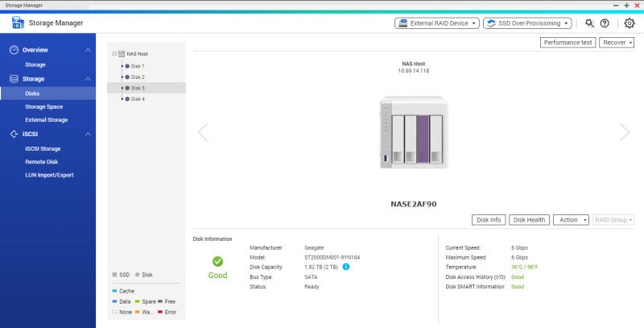Select the first drive bay in NAS image
Viewport: 644px width, 328px height.
[398, 139]
